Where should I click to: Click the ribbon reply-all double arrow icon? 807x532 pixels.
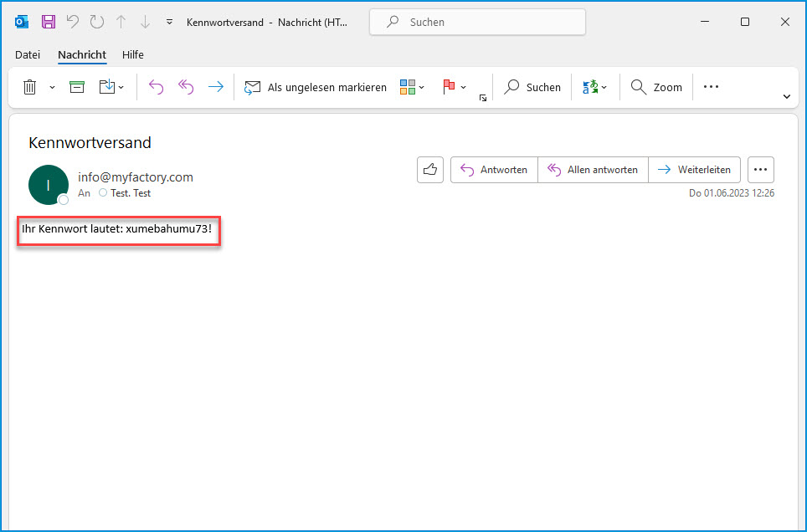pyautogui.click(x=186, y=87)
